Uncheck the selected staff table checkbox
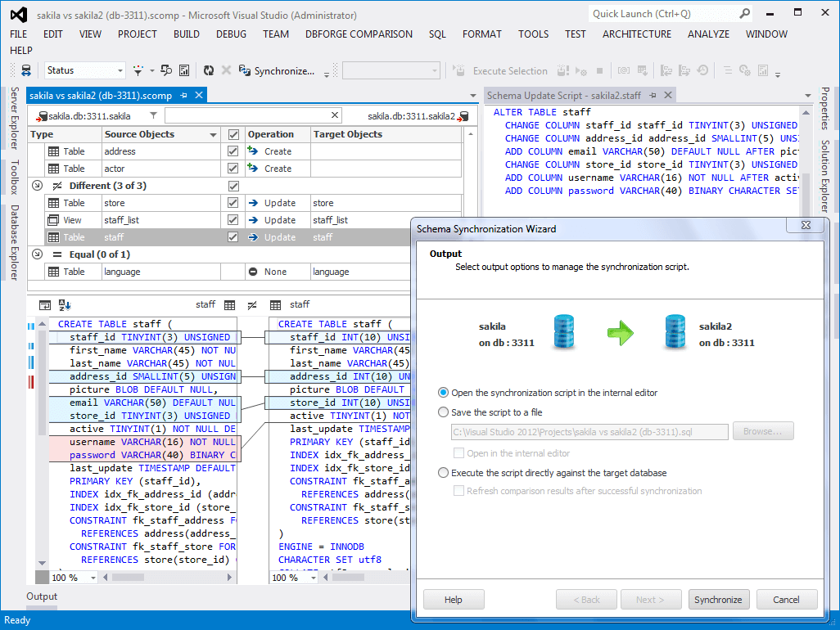This screenshot has height=630, width=840. [233, 237]
